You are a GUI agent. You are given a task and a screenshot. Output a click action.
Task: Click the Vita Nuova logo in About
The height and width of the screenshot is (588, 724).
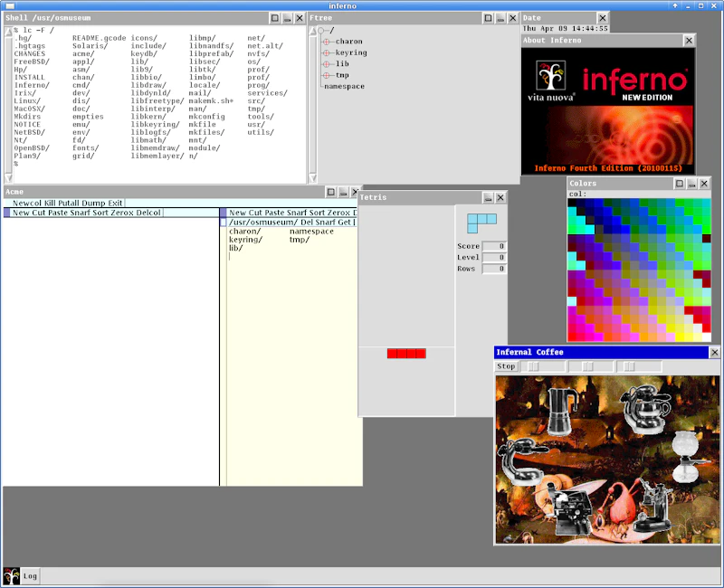[551, 76]
